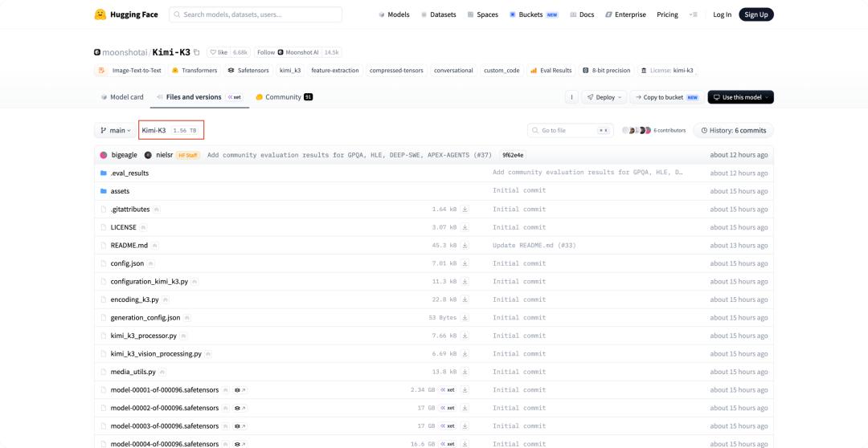
Task: Download generation_config.json file icon
Action: click(x=465, y=317)
